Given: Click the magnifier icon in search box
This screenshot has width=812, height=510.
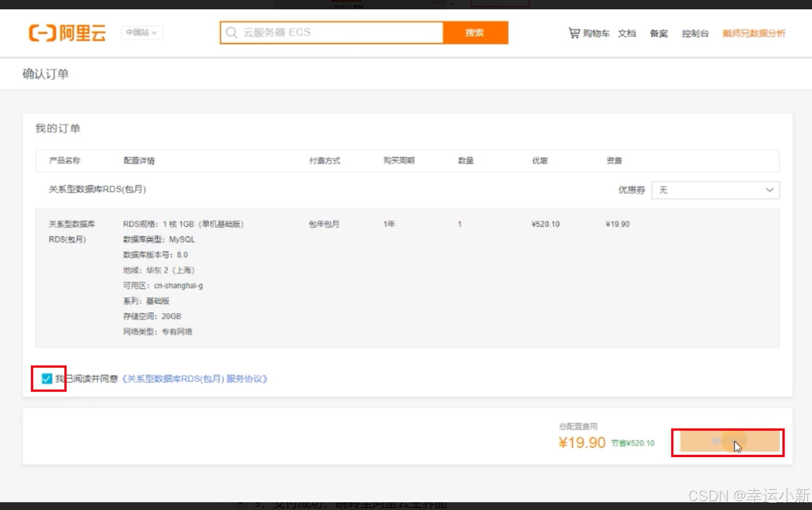Looking at the screenshot, I should (x=231, y=33).
